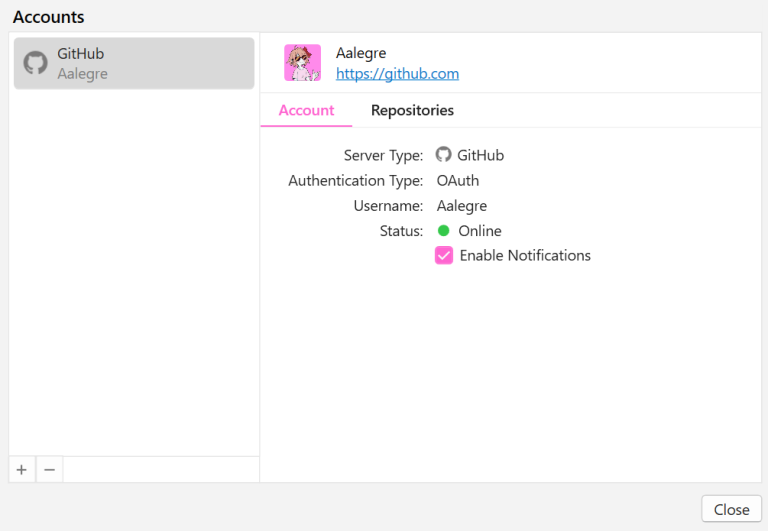Screen dimensions: 768x531
Task: Click the Close button
Action: (x=731, y=509)
